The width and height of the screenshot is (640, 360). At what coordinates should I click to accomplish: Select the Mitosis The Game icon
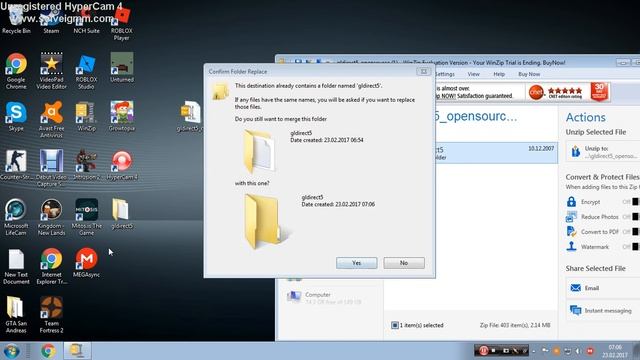pyautogui.click(x=86, y=217)
